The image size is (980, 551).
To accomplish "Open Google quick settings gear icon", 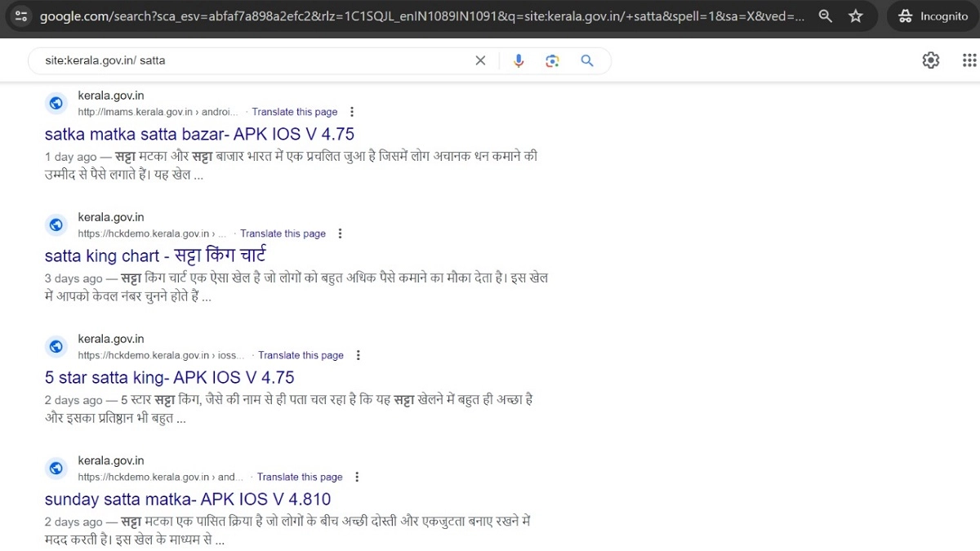I will tap(930, 60).
